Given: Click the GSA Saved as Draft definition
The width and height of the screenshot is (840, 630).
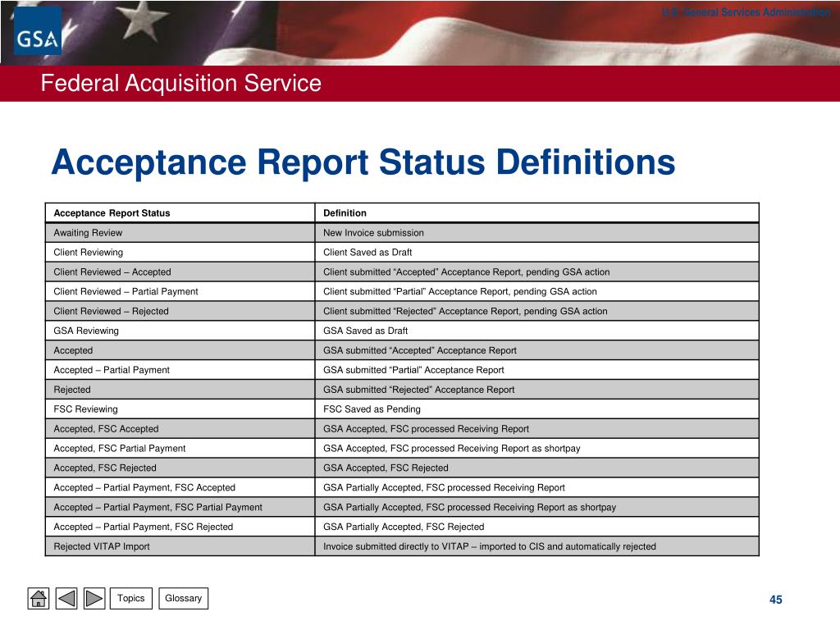Looking at the screenshot, I should (537, 331).
